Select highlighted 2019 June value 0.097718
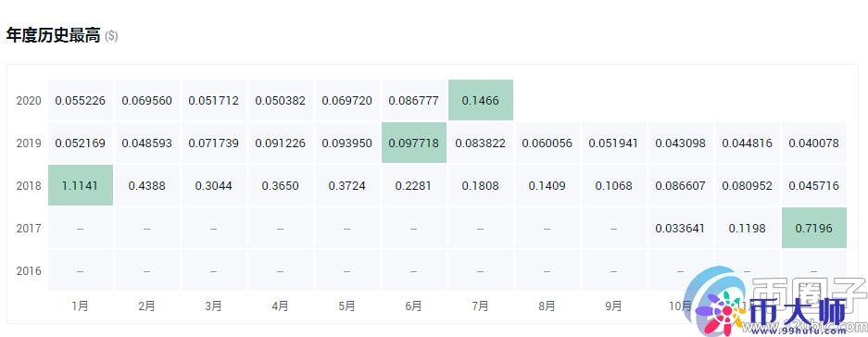The width and height of the screenshot is (868, 337). coord(413,144)
